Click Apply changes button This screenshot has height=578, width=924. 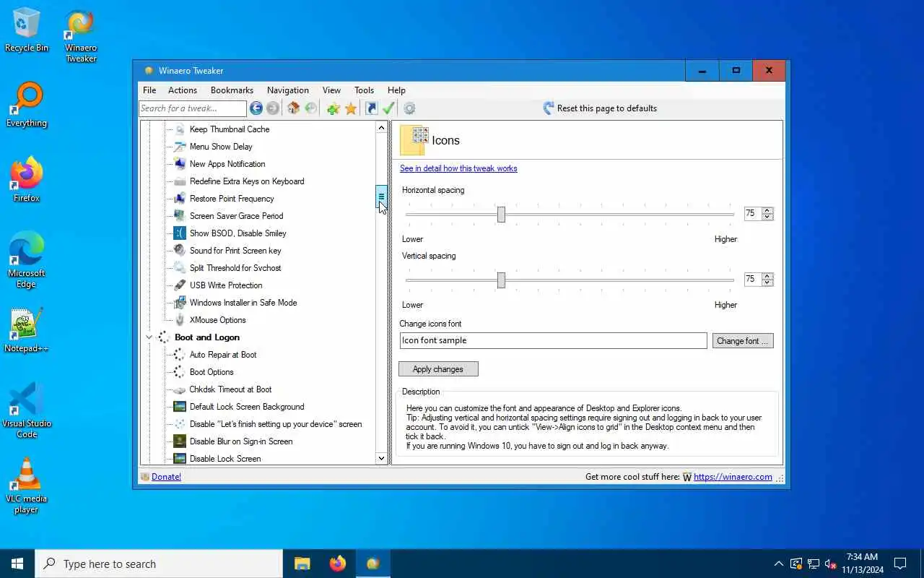click(x=438, y=369)
